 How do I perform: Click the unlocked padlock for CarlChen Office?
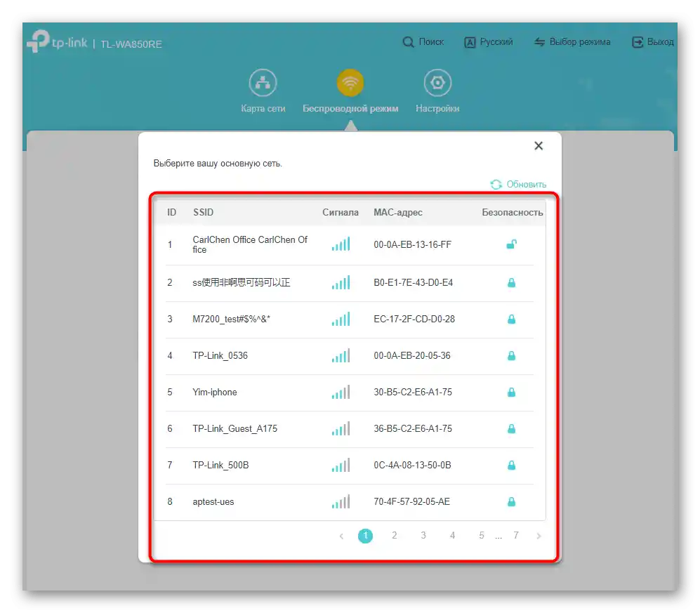pos(512,244)
